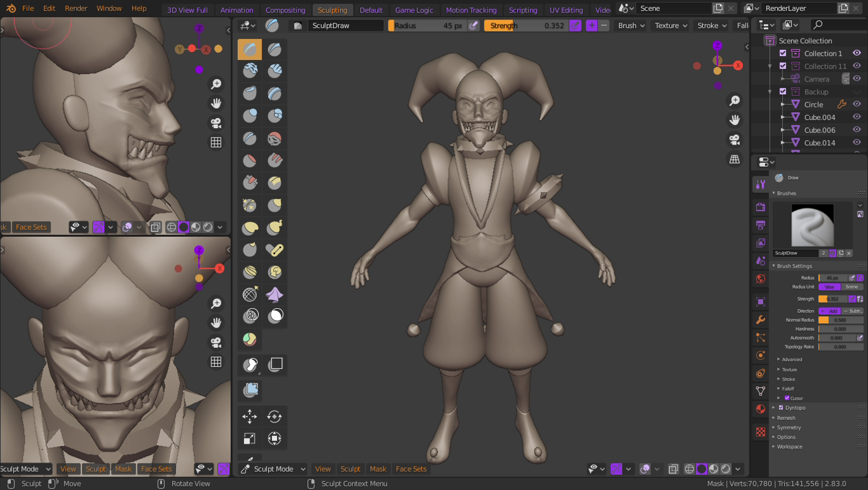Set Radius Unit to View
Screen dimensions: 868x490
[x=830, y=287]
